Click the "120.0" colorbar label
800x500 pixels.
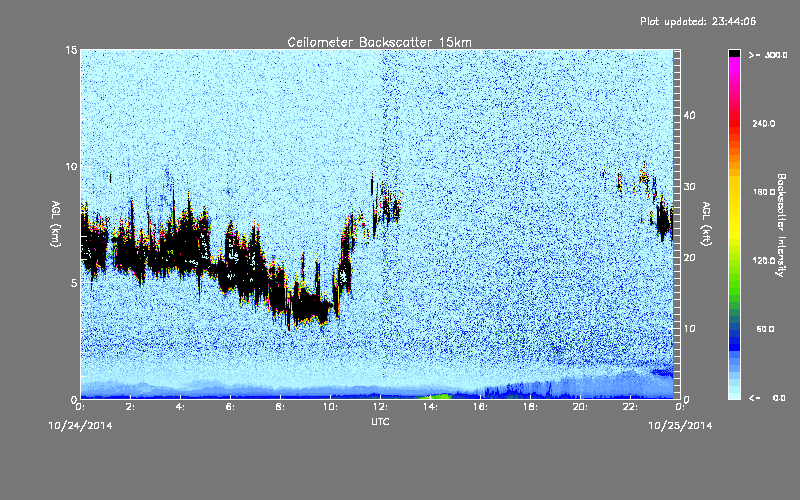(x=764, y=260)
